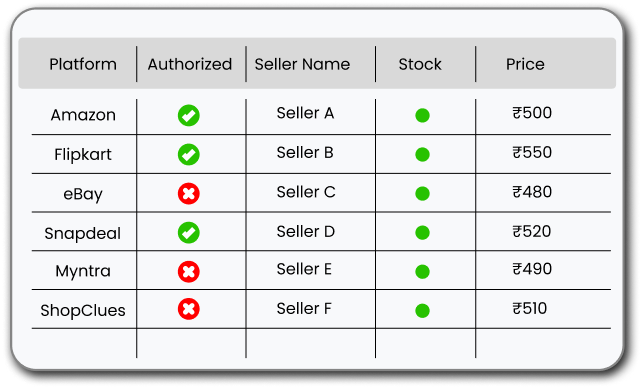The image size is (640, 387).
Task: Click the green stock dot for eBay
Action: click(422, 194)
